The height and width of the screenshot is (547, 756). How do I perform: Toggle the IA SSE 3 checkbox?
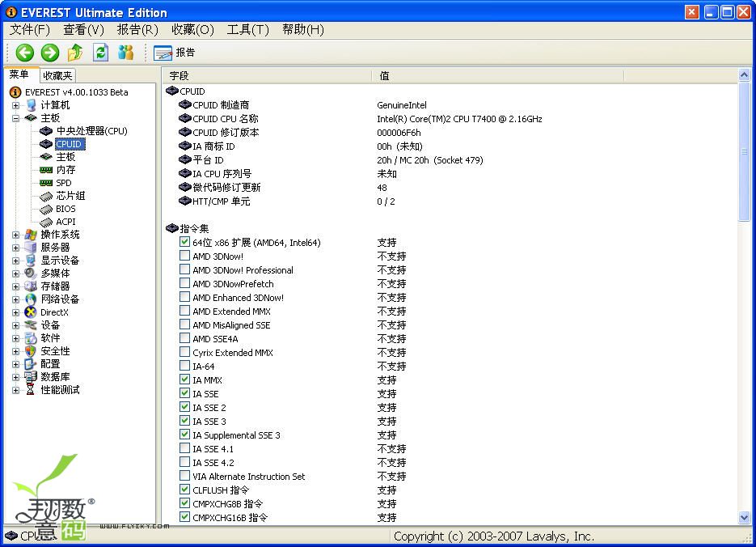point(184,420)
